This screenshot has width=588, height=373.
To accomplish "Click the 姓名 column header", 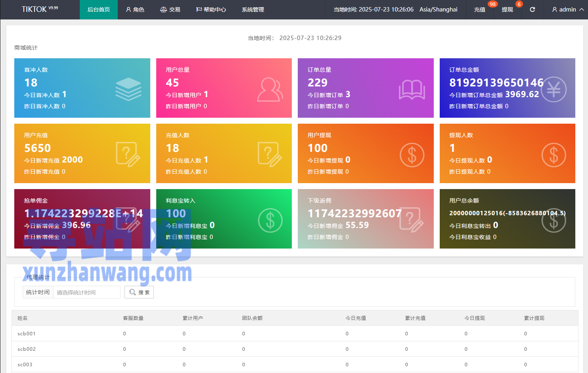I will pos(23,318).
